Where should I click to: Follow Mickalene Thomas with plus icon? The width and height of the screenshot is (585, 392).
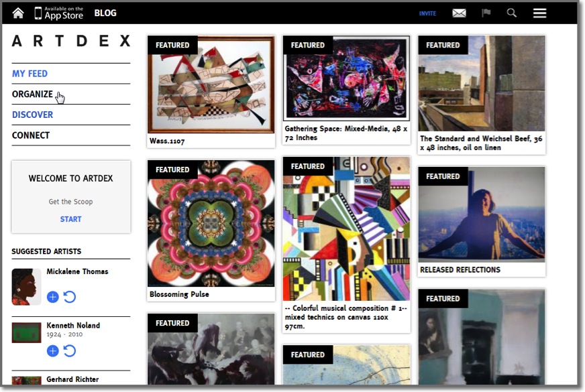click(52, 297)
